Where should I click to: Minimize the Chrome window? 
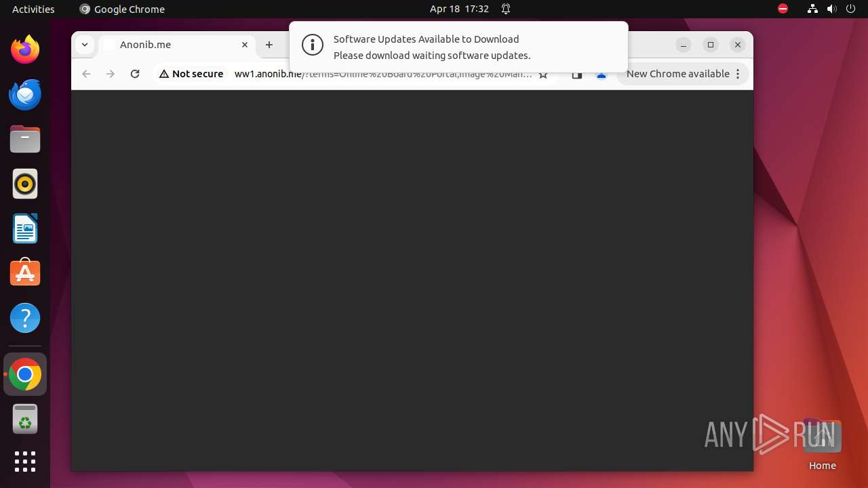point(684,45)
